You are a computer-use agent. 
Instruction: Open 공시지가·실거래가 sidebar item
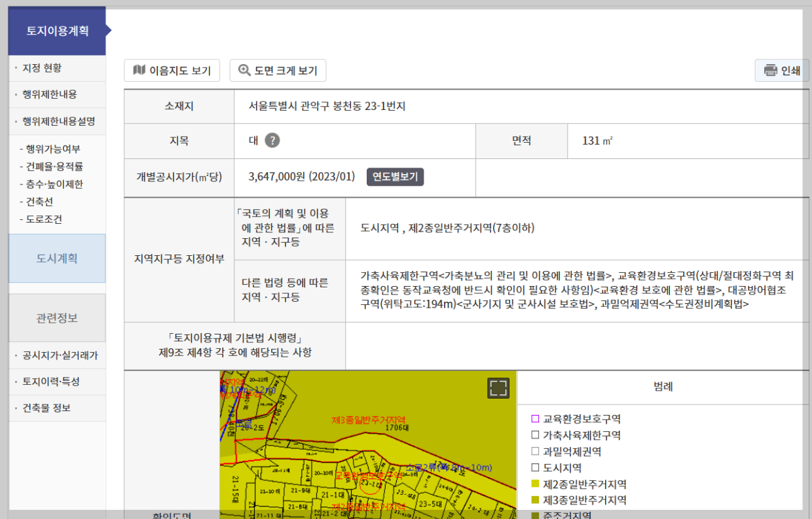60,355
